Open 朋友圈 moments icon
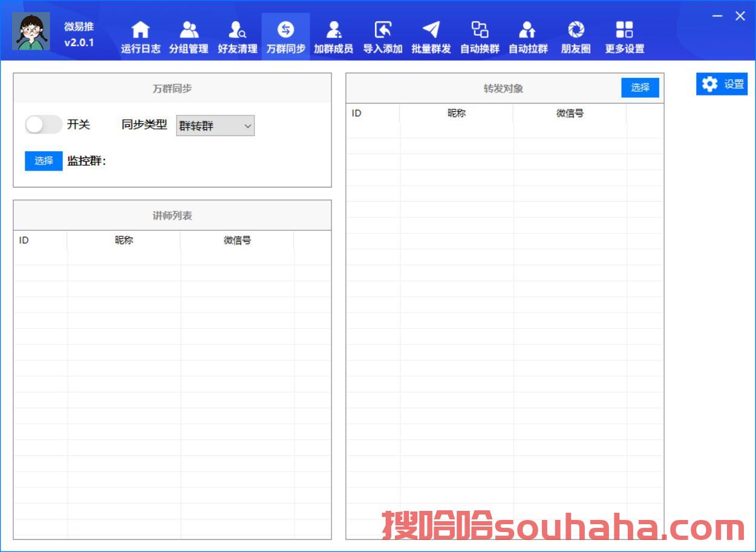This screenshot has width=756, height=552. [576, 30]
